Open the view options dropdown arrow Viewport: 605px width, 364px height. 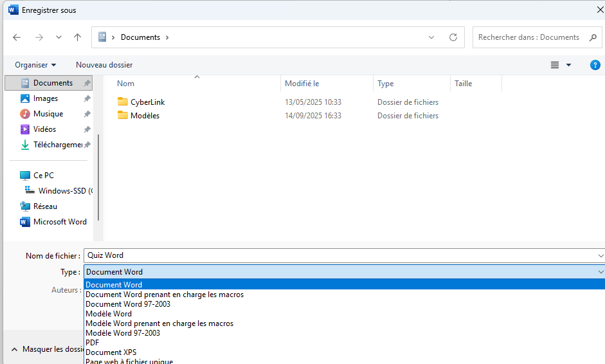click(x=568, y=65)
